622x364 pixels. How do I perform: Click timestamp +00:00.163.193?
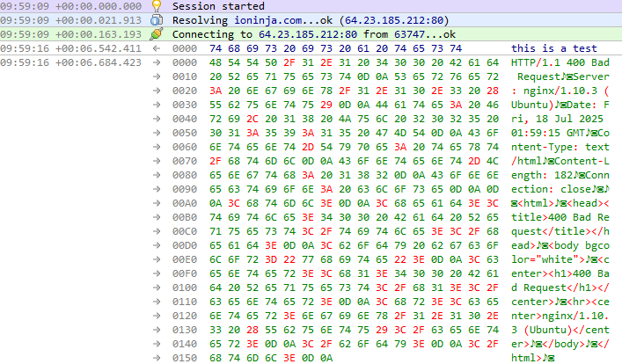click(x=98, y=34)
